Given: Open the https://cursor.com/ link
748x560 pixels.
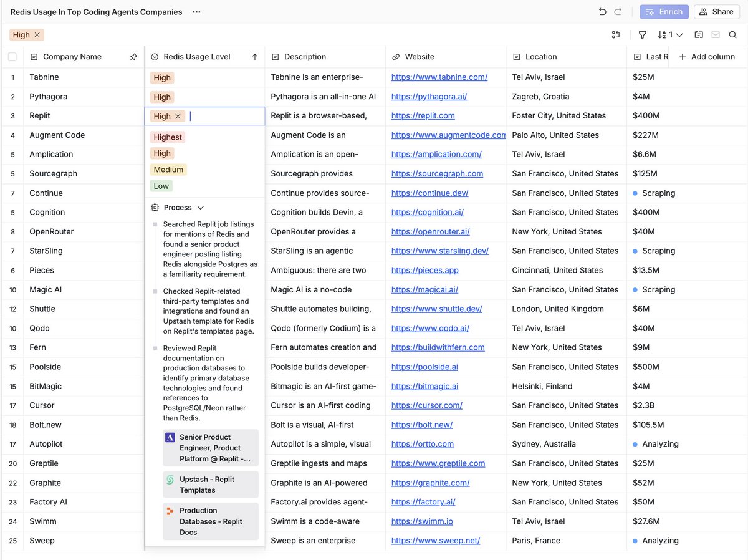Looking at the screenshot, I should [427, 405].
